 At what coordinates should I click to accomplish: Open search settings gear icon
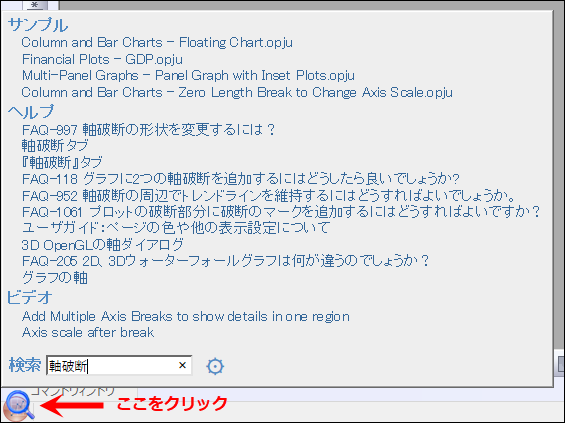coord(215,366)
